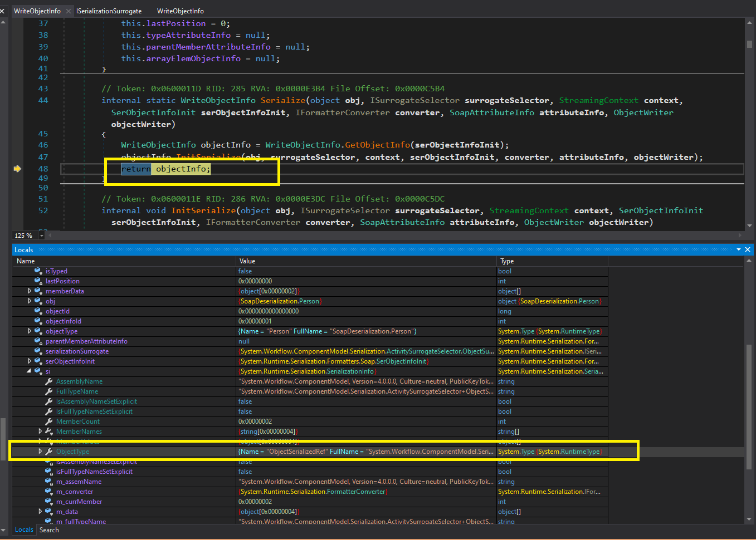The height and width of the screenshot is (544, 756).
Task: Switch to the Search bottom tab
Action: click(49, 530)
